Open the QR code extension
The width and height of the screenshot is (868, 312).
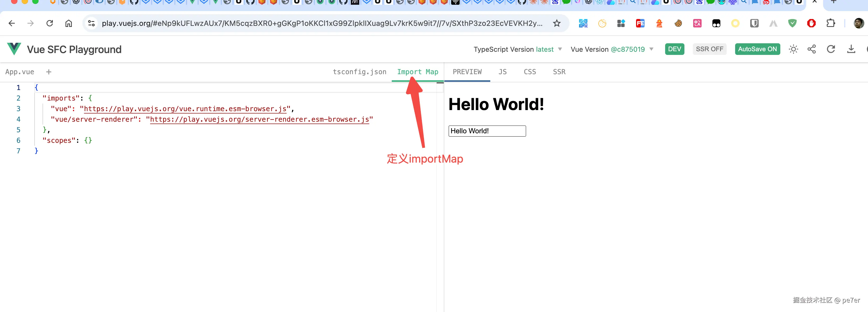coord(583,23)
